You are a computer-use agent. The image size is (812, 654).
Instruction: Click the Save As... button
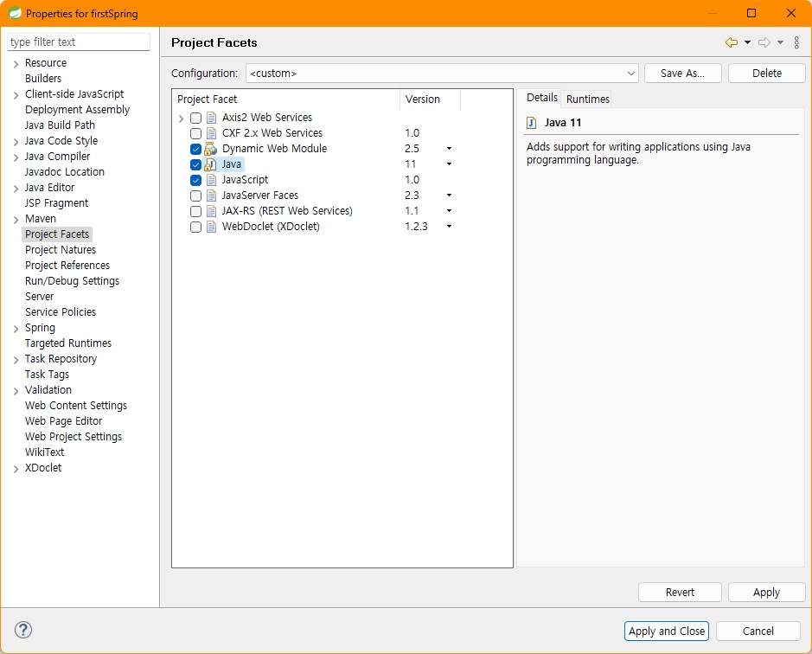tap(682, 73)
